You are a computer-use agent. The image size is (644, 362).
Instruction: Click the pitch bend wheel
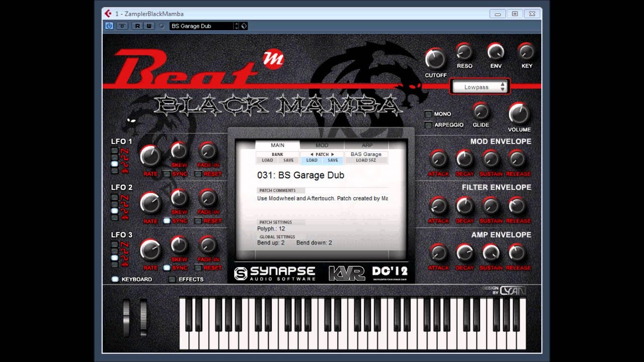click(x=127, y=317)
